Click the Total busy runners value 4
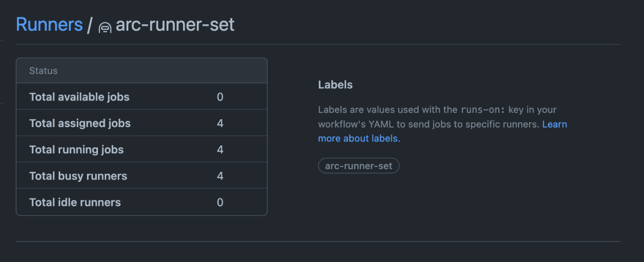 click(220, 176)
